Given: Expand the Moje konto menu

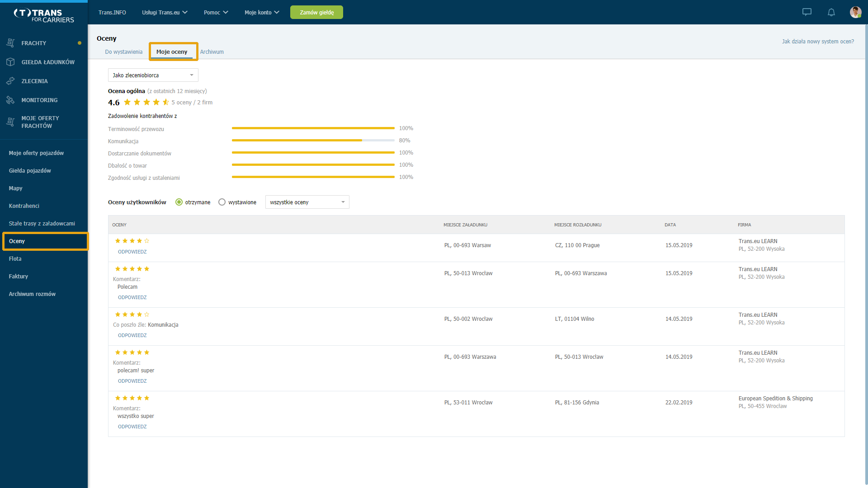Looking at the screenshot, I should coord(262,12).
